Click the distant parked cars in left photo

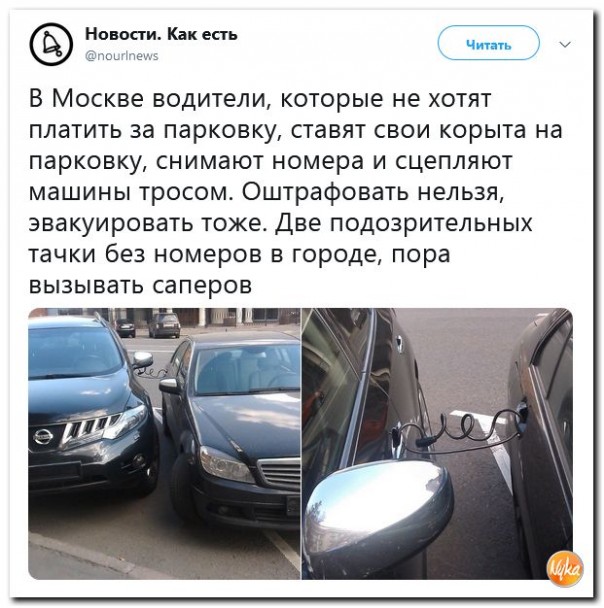[148, 326]
